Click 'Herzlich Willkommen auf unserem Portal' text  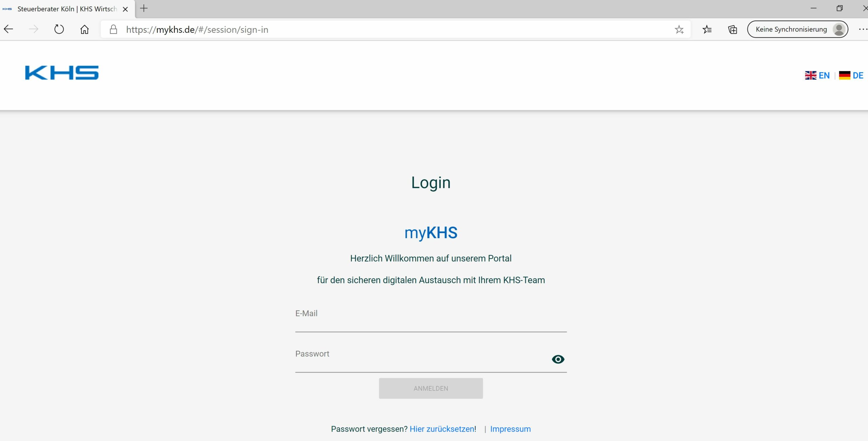[x=431, y=258]
